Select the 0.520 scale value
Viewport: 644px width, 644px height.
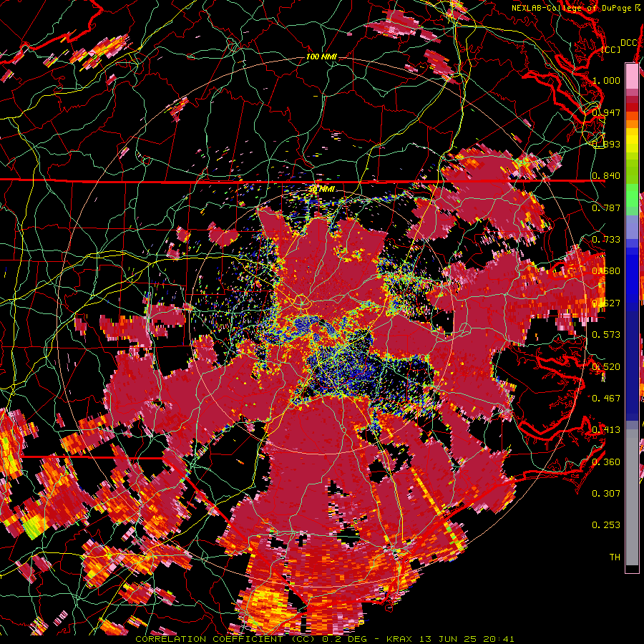coord(606,367)
